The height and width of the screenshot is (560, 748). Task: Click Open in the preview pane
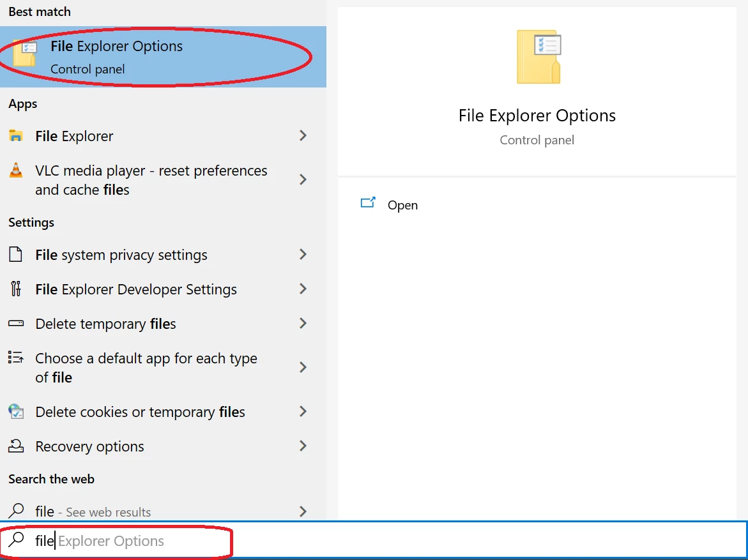tap(402, 205)
